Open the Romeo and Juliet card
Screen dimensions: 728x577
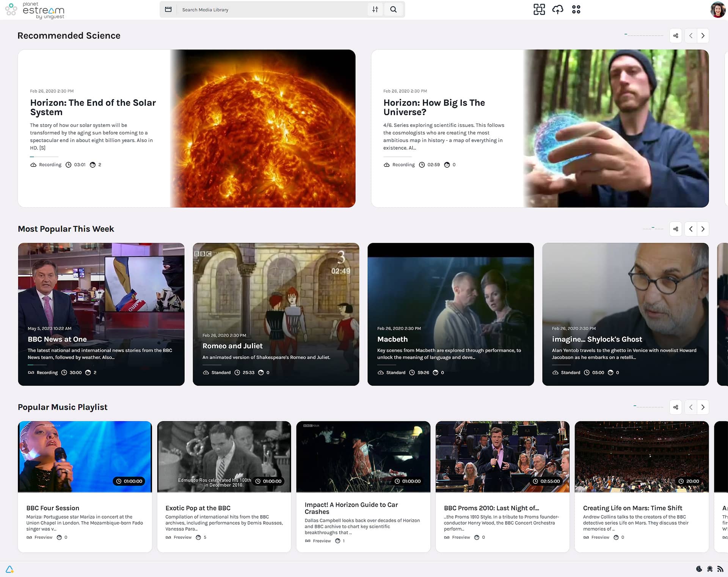(x=276, y=314)
